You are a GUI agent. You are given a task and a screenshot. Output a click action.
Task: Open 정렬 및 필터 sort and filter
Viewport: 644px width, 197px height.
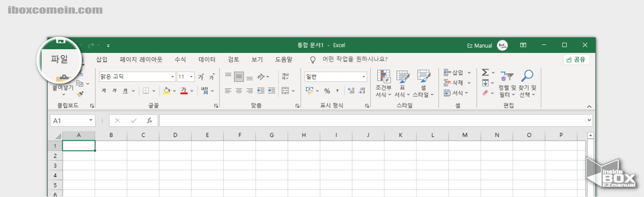click(507, 84)
